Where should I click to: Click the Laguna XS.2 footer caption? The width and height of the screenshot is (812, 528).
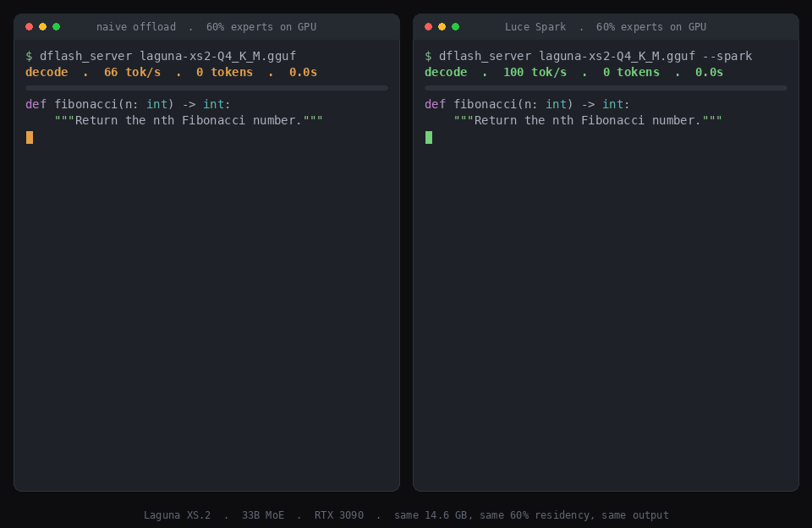[406, 515]
